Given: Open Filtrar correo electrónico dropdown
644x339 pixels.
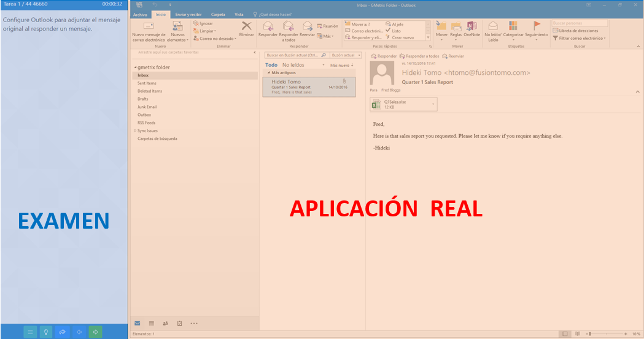Looking at the screenshot, I should pos(579,38).
